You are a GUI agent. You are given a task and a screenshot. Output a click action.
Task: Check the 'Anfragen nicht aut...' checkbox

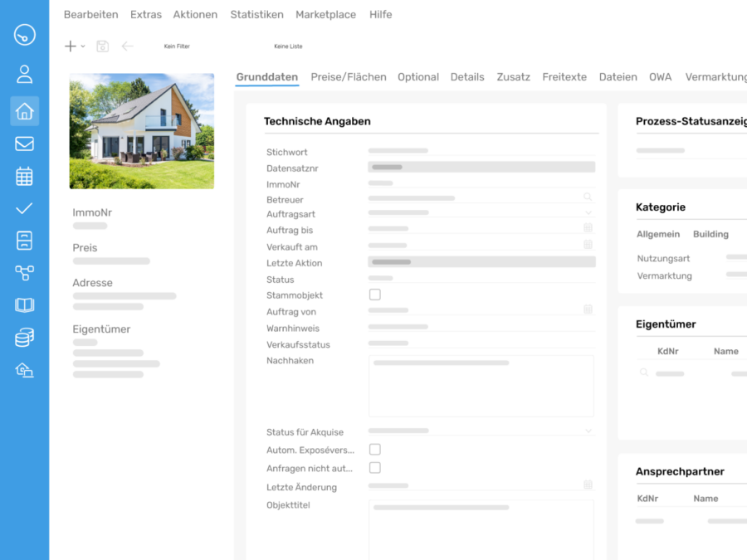[374, 467]
